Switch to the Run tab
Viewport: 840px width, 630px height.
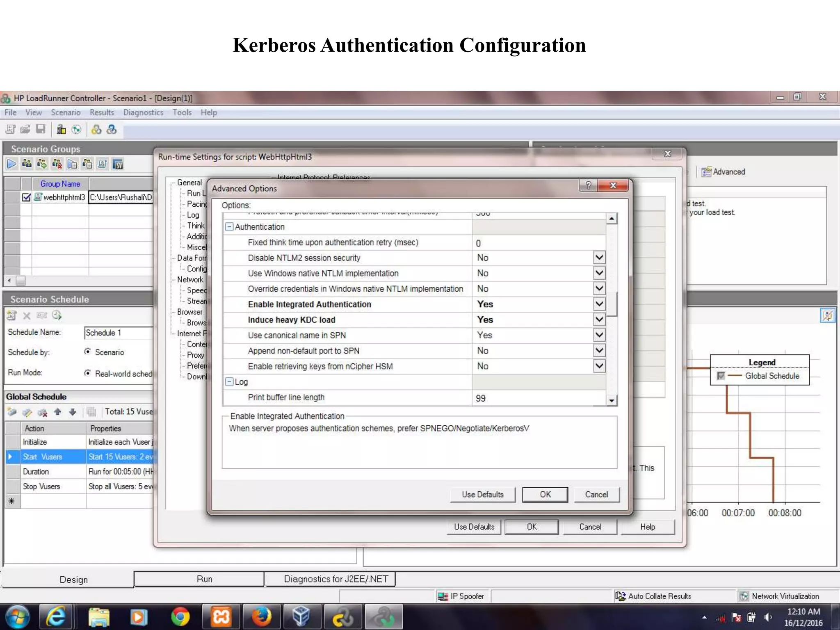(199, 579)
